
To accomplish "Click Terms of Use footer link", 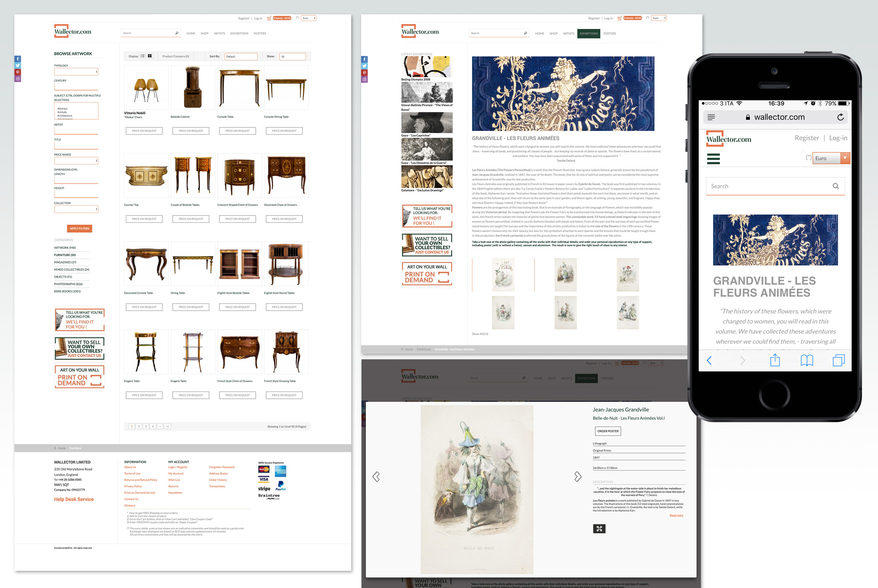I will point(132,473).
